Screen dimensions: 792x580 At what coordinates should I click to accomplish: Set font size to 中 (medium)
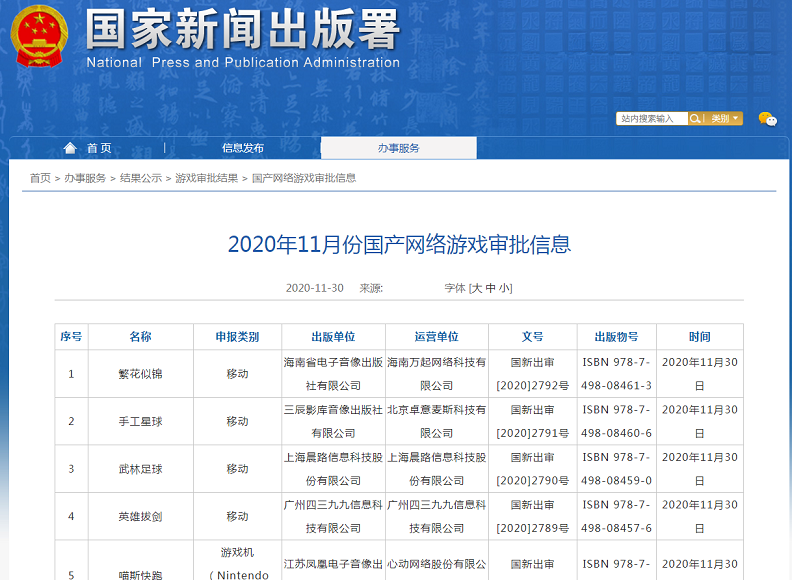tap(491, 288)
